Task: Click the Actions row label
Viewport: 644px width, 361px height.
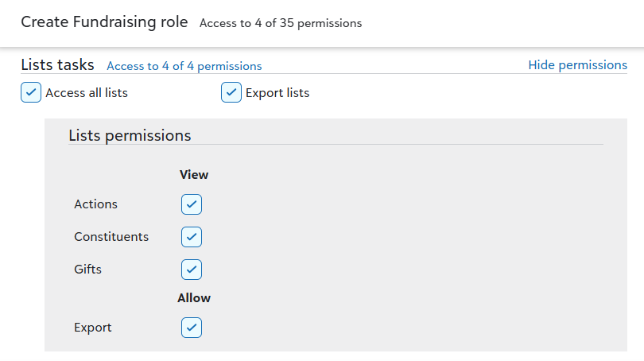Action: (95, 204)
